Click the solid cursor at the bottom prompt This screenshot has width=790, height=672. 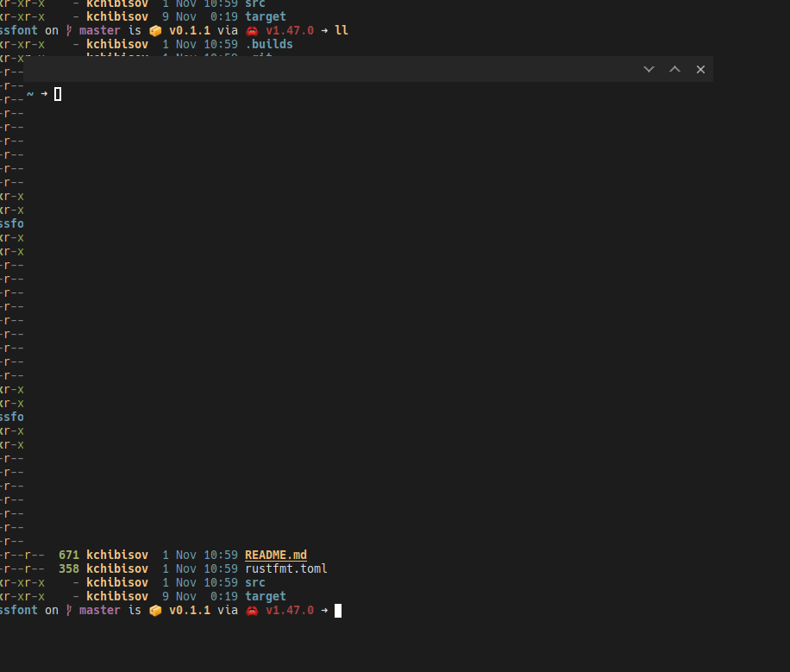click(x=338, y=611)
